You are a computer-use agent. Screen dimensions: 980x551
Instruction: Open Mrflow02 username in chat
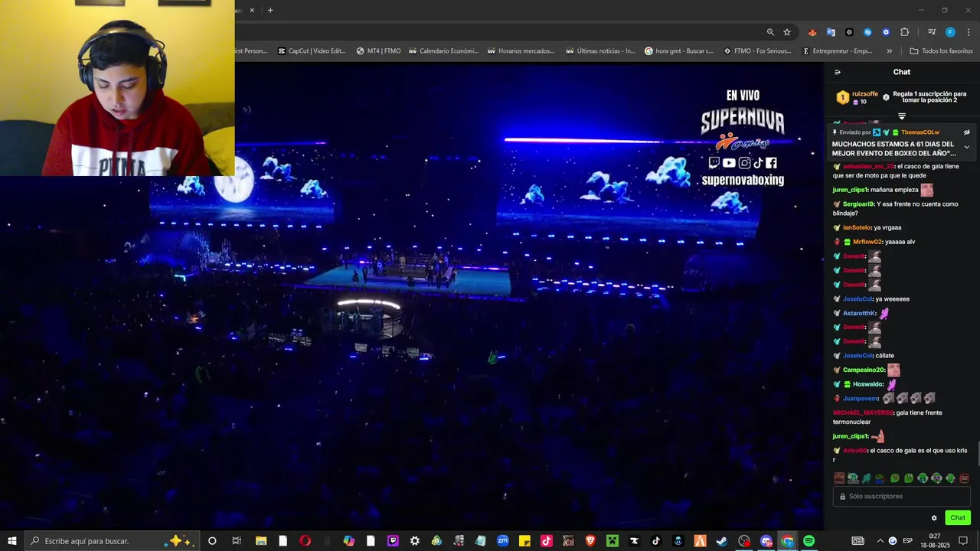point(868,242)
